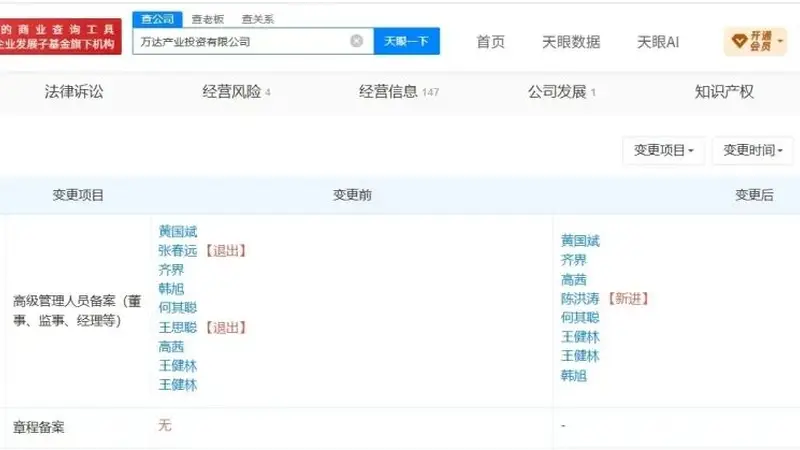Image resolution: width=800 pixels, height=450 pixels.
Task: Open the 经营信息 section tab
Action: pyautogui.click(x=398, y=91)
